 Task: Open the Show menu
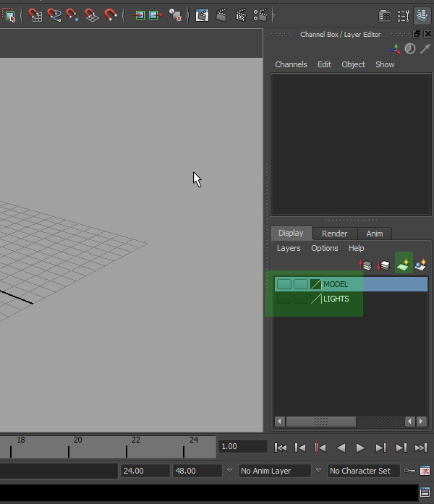click(385, 64)
